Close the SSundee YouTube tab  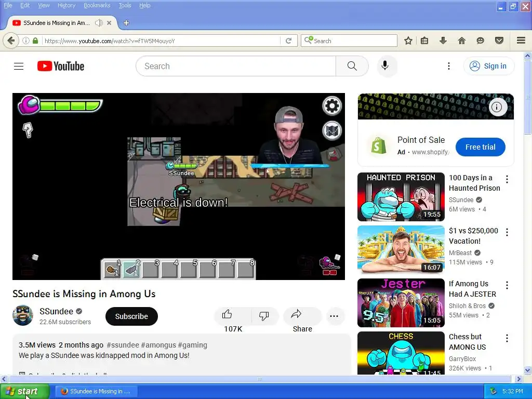click(x=109, y=23)
